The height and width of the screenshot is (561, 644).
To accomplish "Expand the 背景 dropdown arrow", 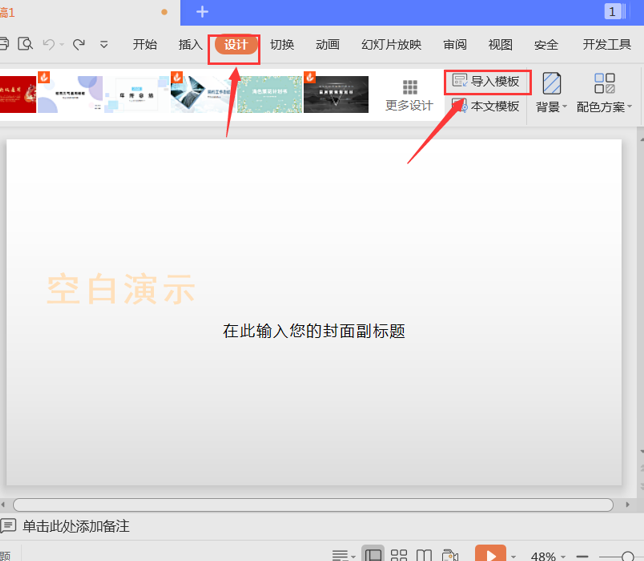I will tap(565, 107).
